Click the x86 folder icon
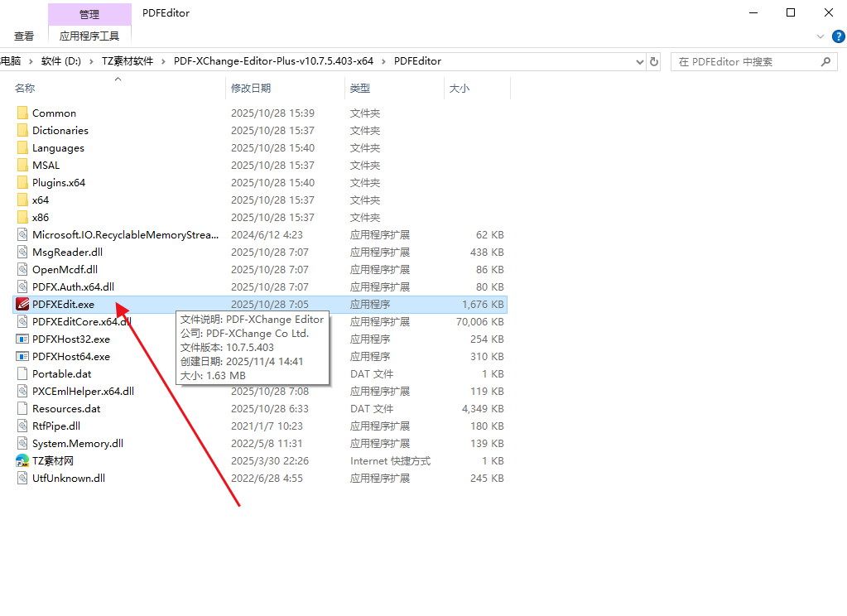 coord(22,217)
